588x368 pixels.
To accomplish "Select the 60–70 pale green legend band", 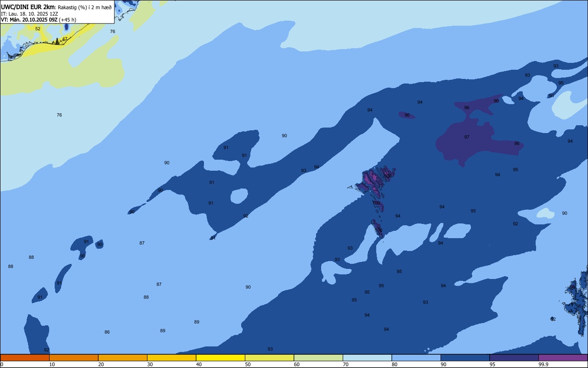I will pyautogui.click(x=318, y=357).
